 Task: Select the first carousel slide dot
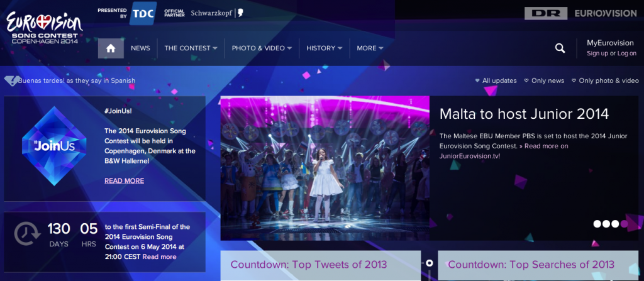tap(597, 224)
